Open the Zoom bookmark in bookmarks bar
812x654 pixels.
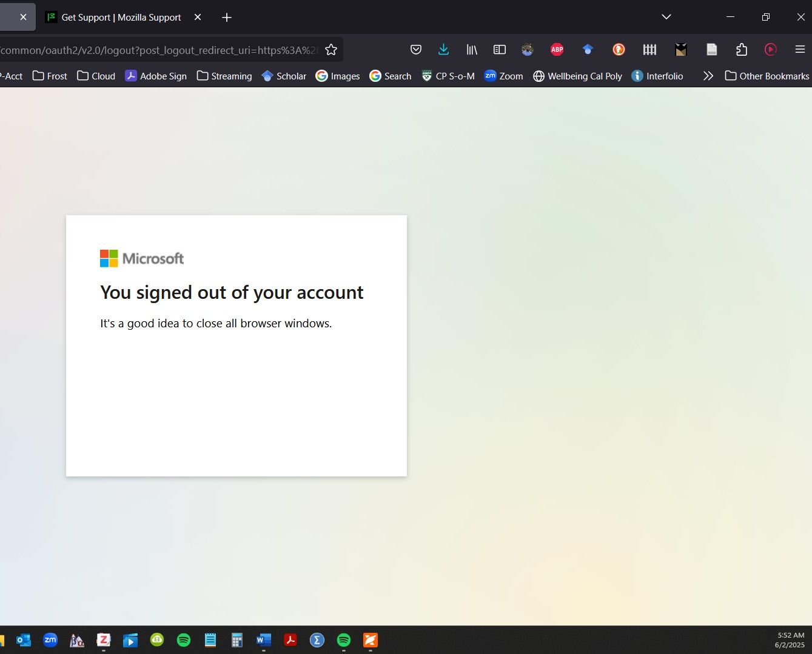[x=504, y=76]
